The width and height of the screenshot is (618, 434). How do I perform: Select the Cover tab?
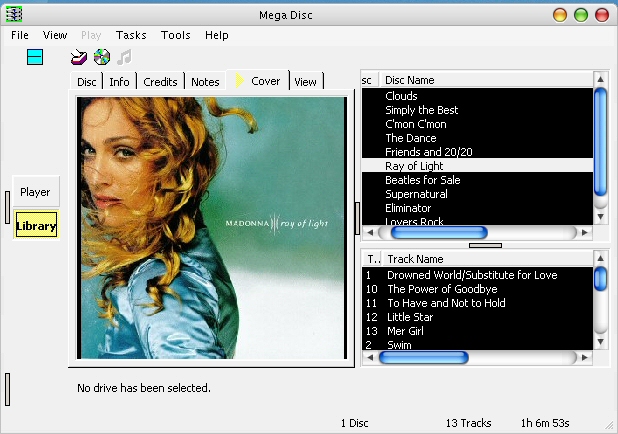258,80
